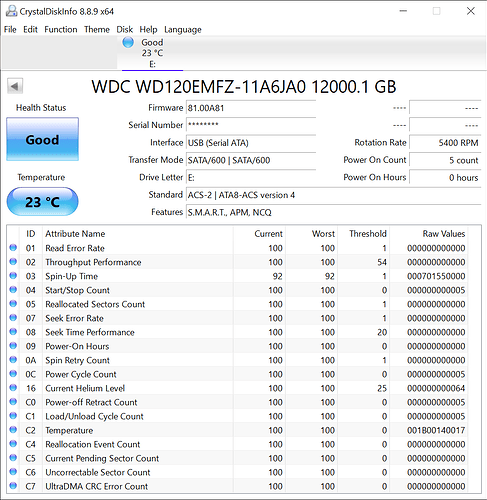Screen dimensions: 487x500
Task: Click the previous disk arrow button
Action: [x=15, y=87]
